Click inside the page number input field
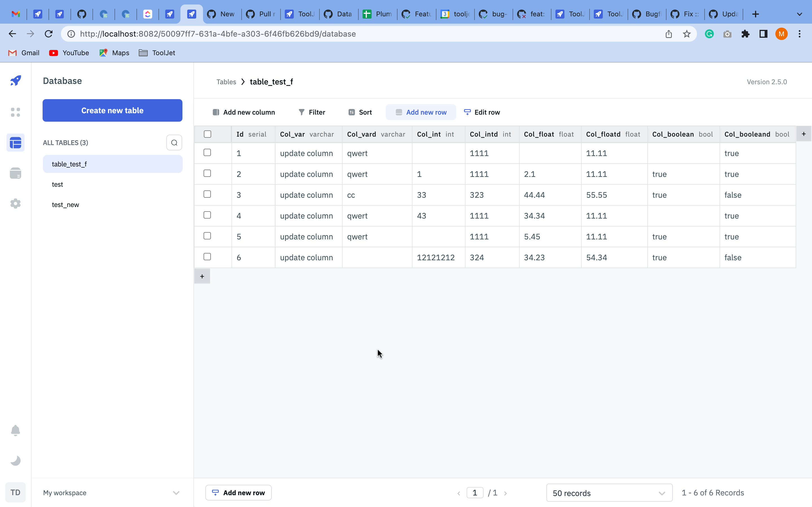Image resolution: width=812 pixels, height=507 pixels. (x=475, y=493)
